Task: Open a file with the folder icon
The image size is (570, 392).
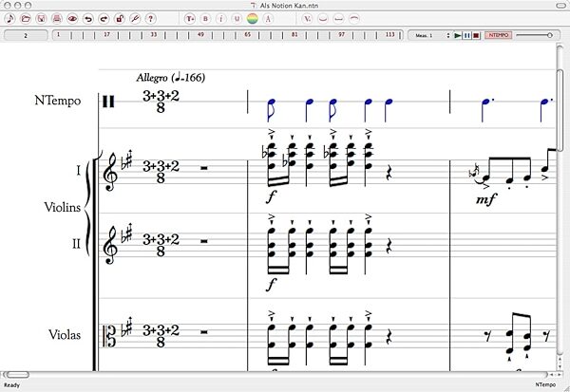Action: coord(26,19)
